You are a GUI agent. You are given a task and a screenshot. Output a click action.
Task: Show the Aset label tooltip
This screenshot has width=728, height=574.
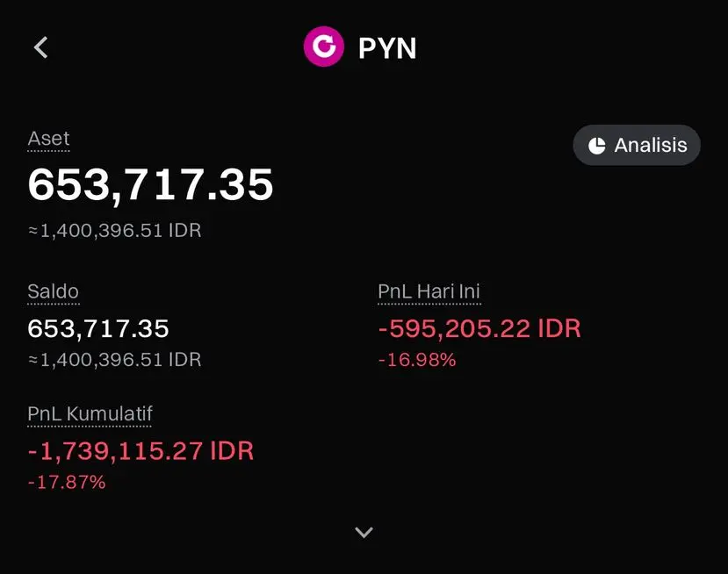(49, 139)
